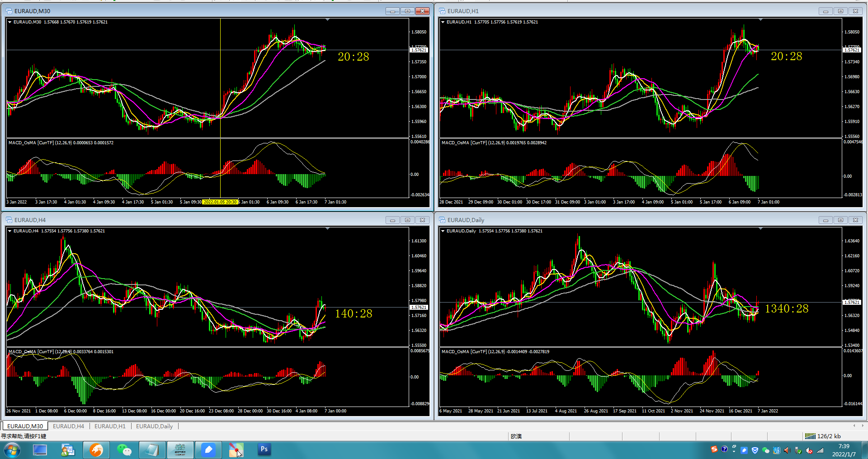
Task: Open WeChat from the taskbar
Action: pos(124,450)
